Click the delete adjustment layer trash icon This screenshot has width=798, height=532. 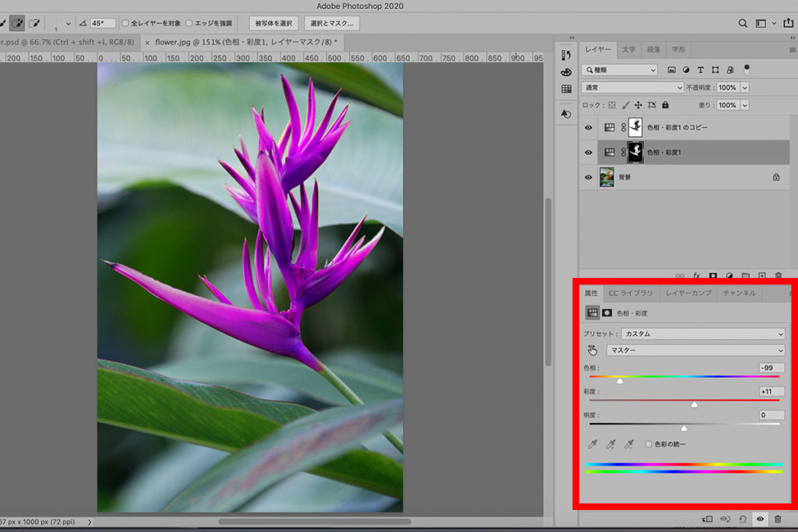click(777, 519)
